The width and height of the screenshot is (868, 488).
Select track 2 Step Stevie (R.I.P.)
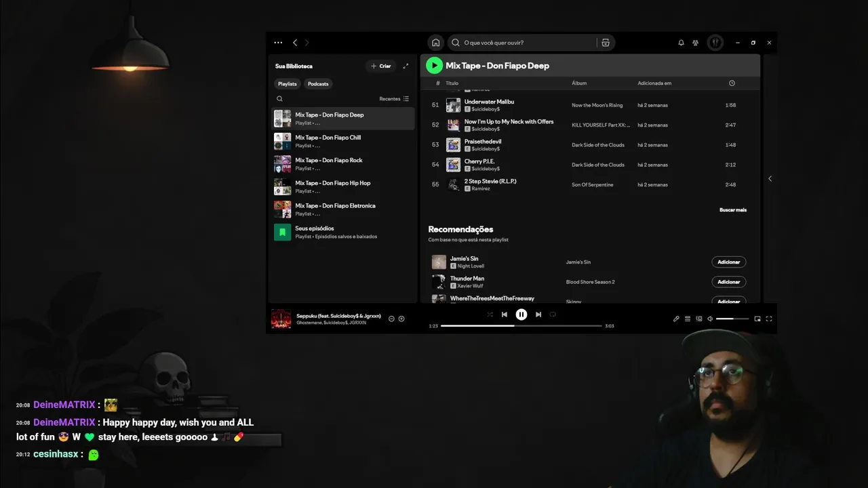coord(490,181)
